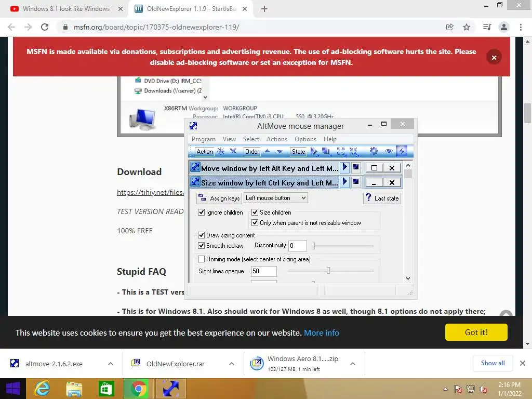Open the tihiy.net download link
Viewport: 532px width, 399px height.
click(151, 192)
